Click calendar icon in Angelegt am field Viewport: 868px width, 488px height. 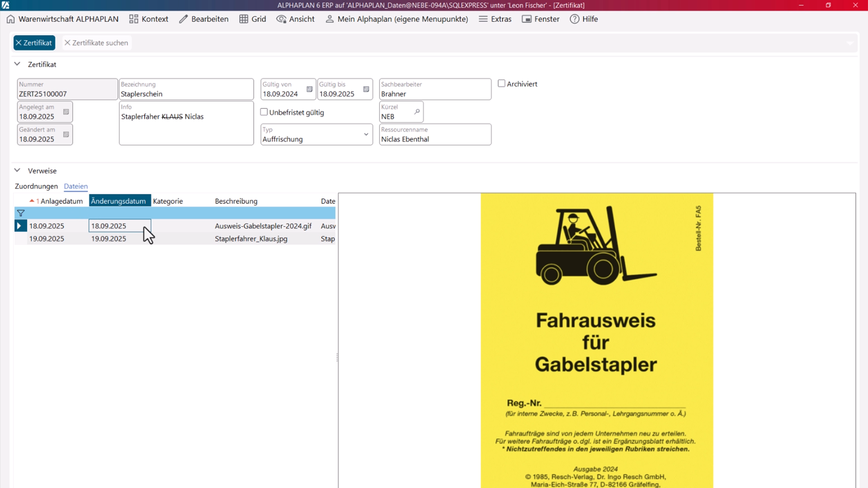pos(66,112)
